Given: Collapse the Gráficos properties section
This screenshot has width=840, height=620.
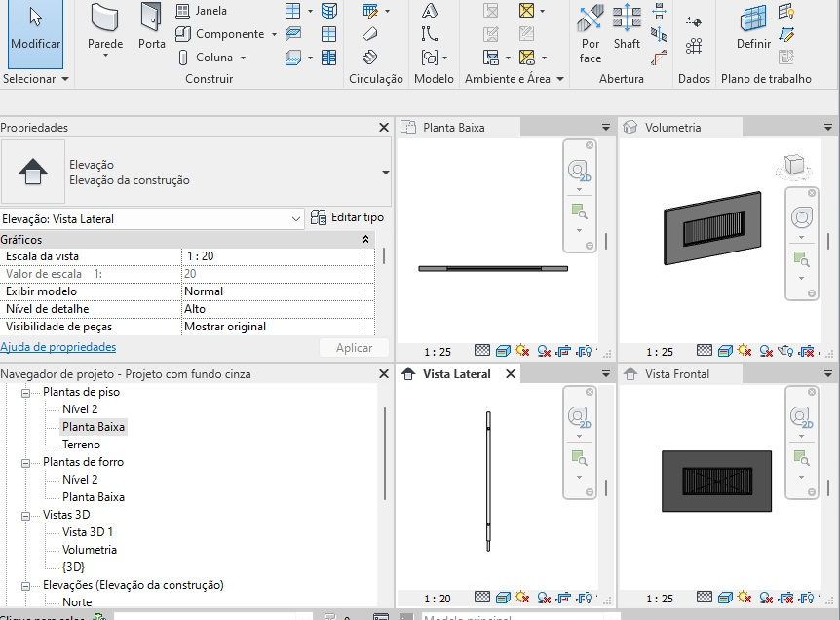Looking at the screenshot, I should point(365,240).
